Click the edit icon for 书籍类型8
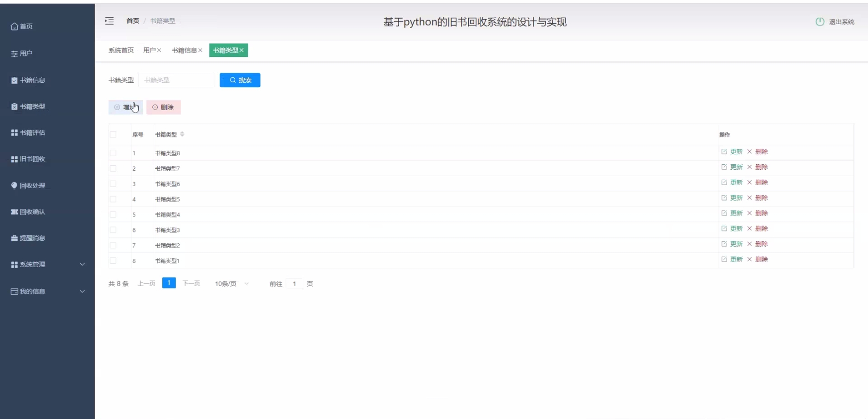 click(724, 151)
